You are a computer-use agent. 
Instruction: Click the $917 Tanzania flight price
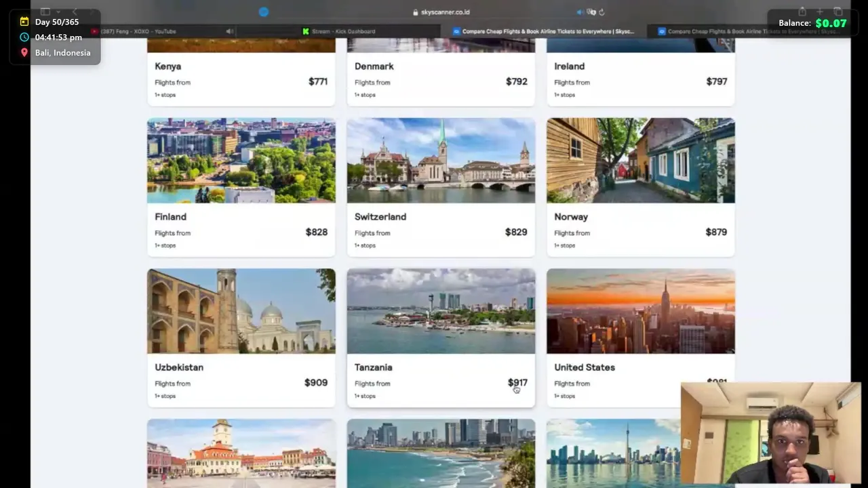click(x=517, y=382)
